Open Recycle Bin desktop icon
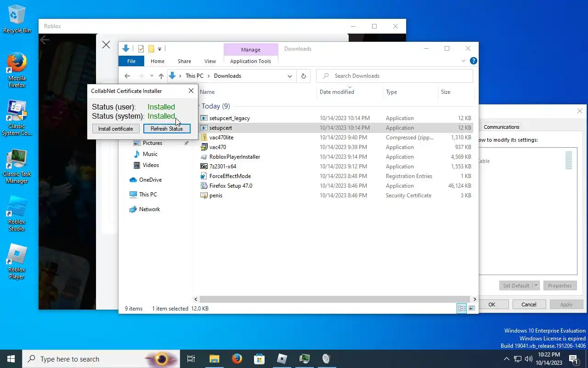This screenshot has width=588, height=368. (17, 19)
